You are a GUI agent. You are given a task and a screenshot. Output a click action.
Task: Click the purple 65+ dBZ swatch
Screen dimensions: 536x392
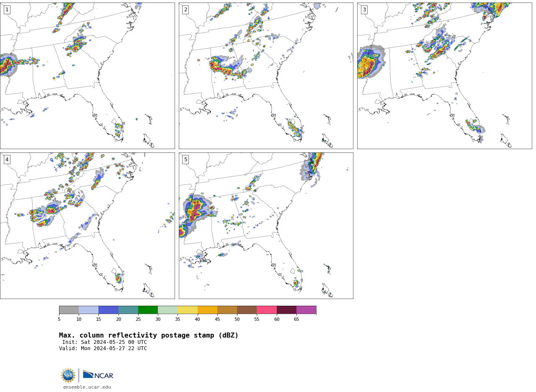click(x=306, y=310)
